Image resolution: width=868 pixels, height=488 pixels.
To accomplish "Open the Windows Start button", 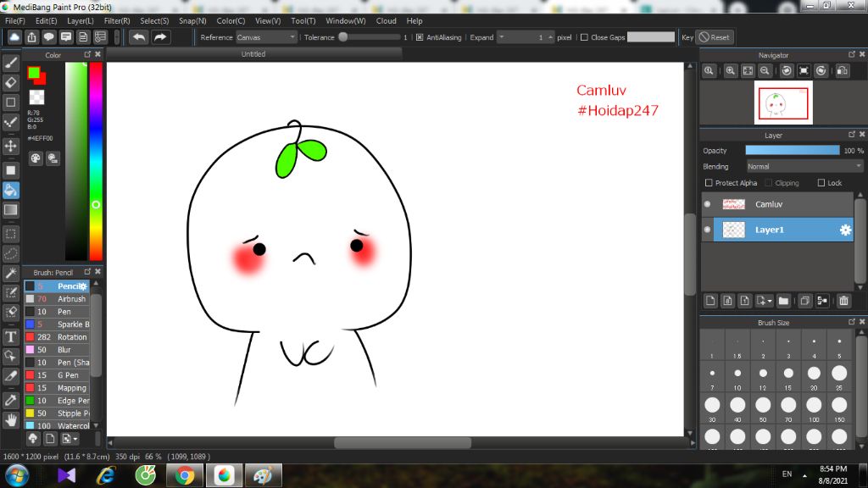I will tap(17, 476).
